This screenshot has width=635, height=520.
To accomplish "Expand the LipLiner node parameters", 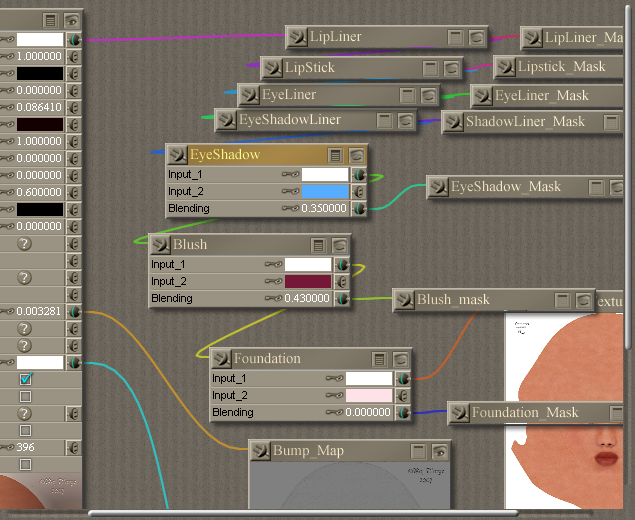I will tap(456, 38).
